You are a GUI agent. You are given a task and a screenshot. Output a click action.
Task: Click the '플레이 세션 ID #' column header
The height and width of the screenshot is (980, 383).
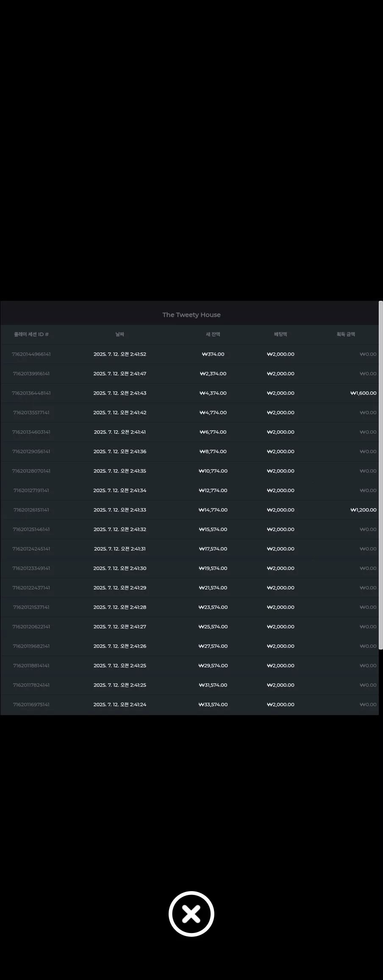click(x=31, y=334)
